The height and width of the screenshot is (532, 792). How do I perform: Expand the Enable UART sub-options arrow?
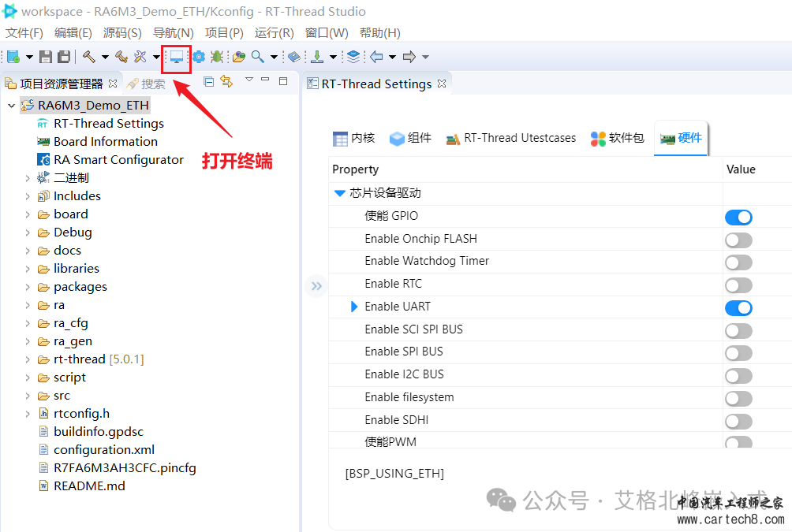click(x=354, y=307)
